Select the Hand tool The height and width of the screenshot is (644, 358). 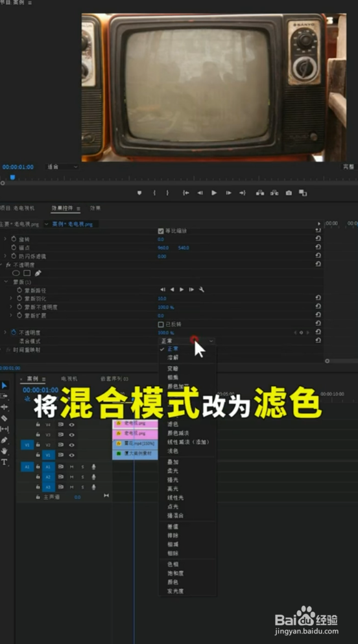4,451
